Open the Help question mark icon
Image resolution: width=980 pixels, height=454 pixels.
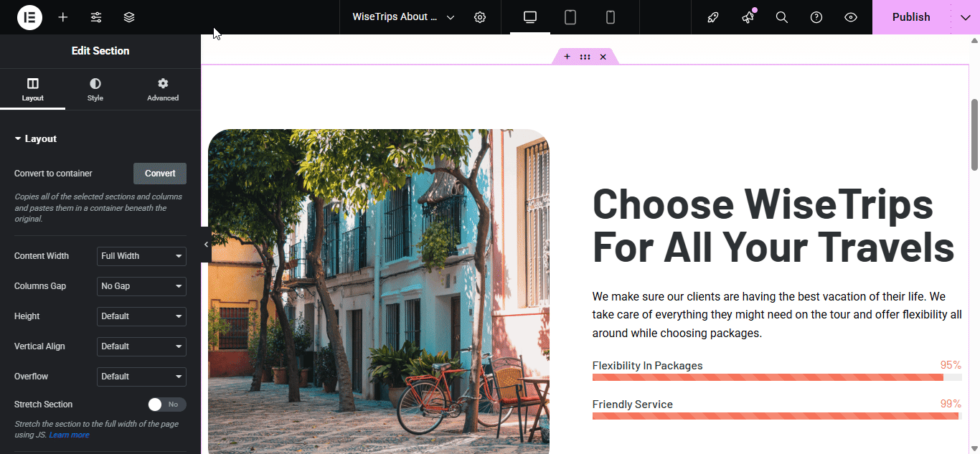point(816,17)
